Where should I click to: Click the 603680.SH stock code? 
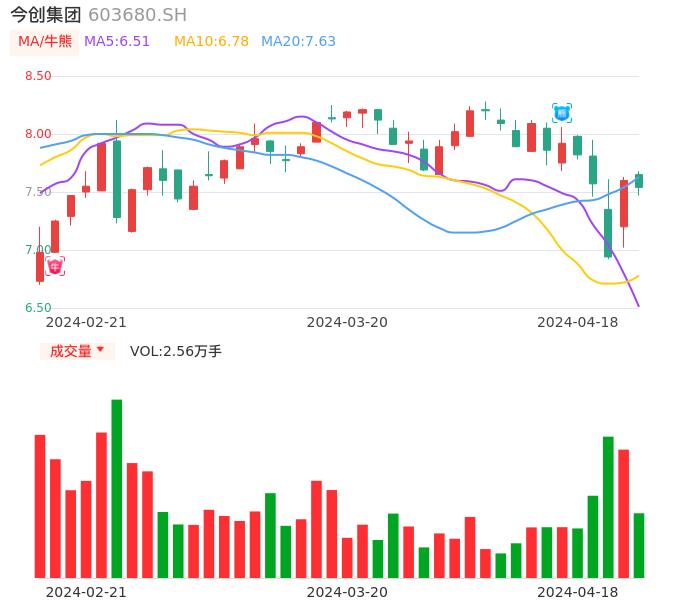(137, 15)
